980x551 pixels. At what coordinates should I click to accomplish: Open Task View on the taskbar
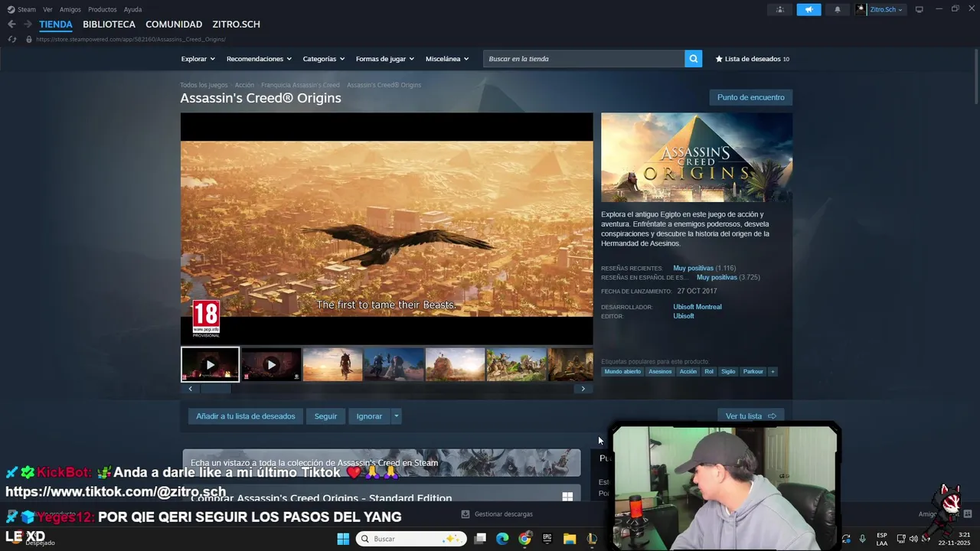point(480,539)
